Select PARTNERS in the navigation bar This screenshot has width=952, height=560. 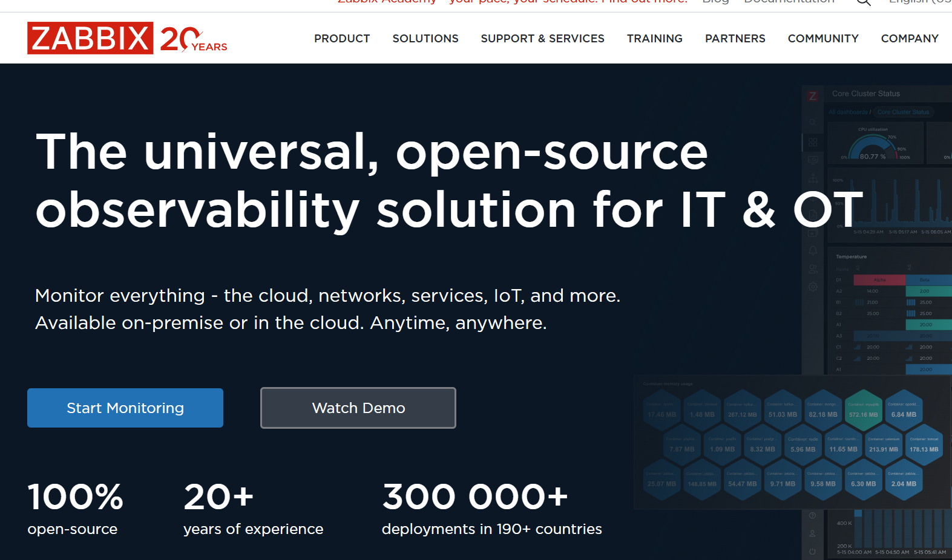pos(735,39)
